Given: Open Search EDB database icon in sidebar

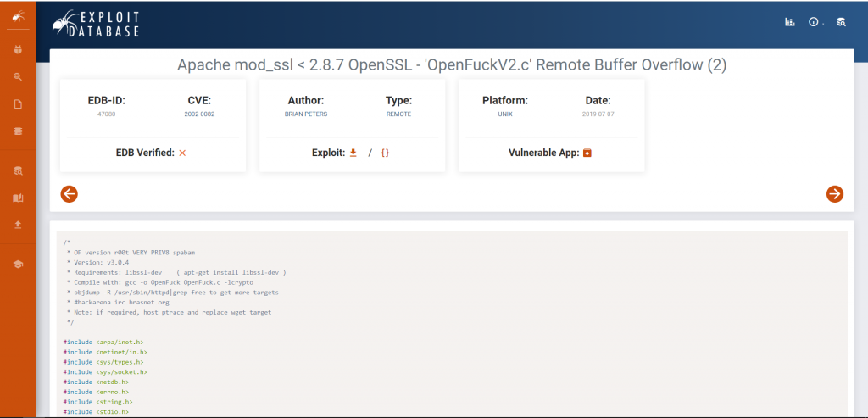Looking at the screenshot, I should pos(19,171).
